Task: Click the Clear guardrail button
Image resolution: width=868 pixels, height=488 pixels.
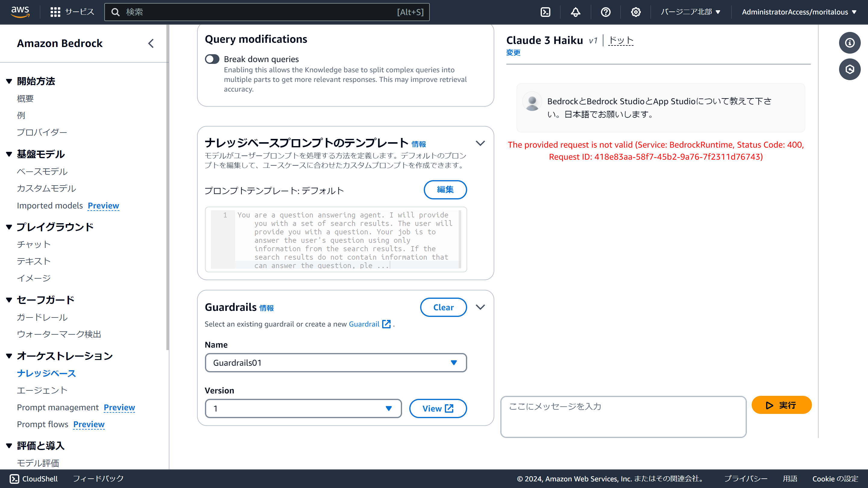Action: (x=443, y=307)
